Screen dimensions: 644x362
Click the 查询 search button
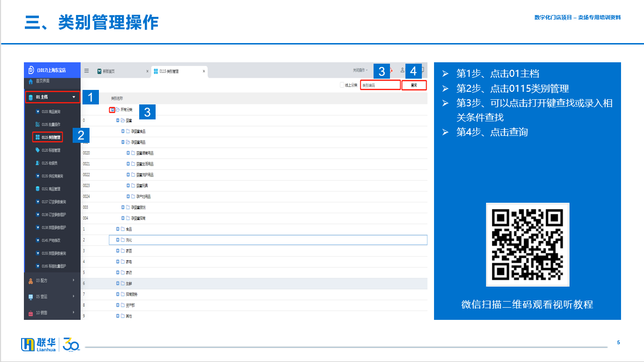414,85
